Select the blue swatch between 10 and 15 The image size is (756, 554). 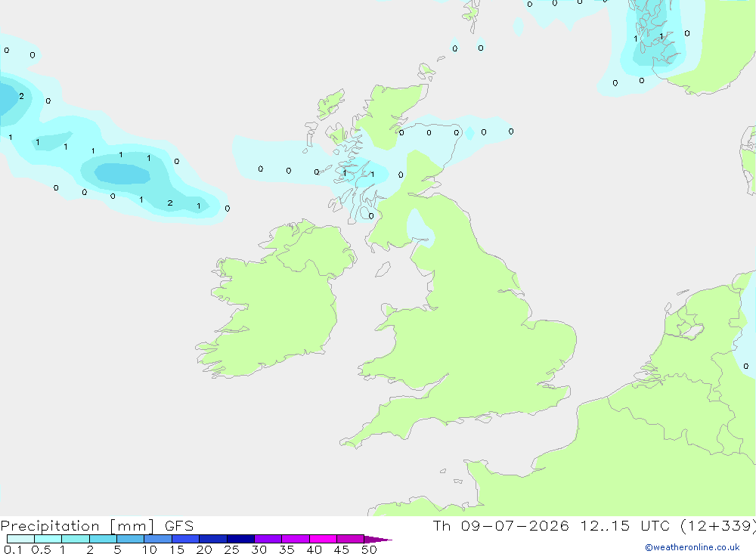(x=158, y=539)
